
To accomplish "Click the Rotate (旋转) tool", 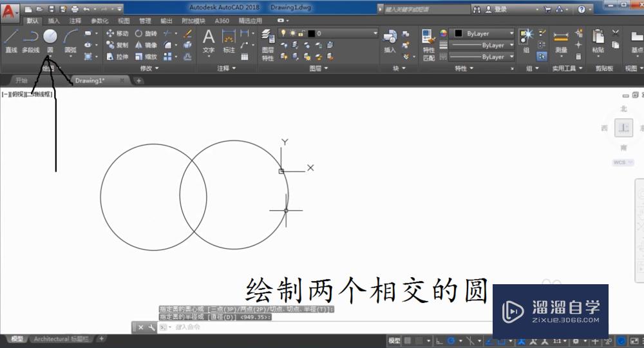I will point(146,34).
